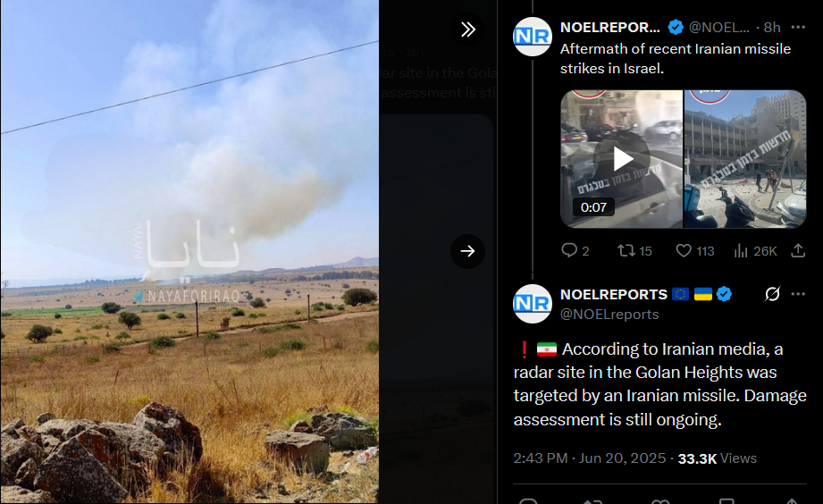Open more options on the top tweet

pyautogui.click(x=798, y=28)
